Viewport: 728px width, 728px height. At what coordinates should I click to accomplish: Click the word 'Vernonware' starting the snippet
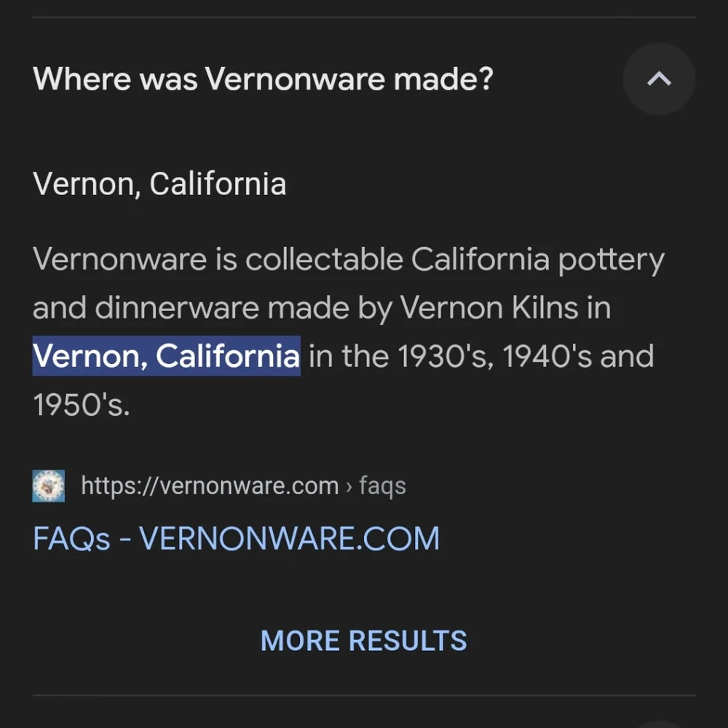pyautogui.click(x=120, y=258)
